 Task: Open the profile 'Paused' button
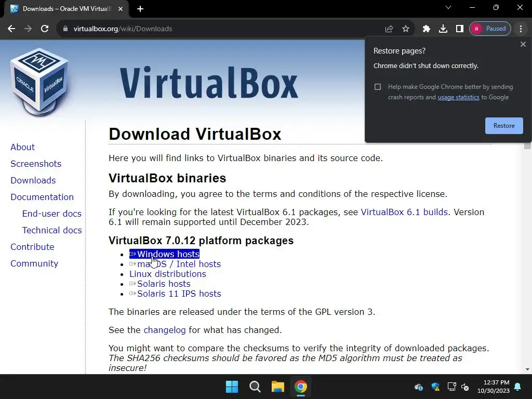(x=490, y=29)
